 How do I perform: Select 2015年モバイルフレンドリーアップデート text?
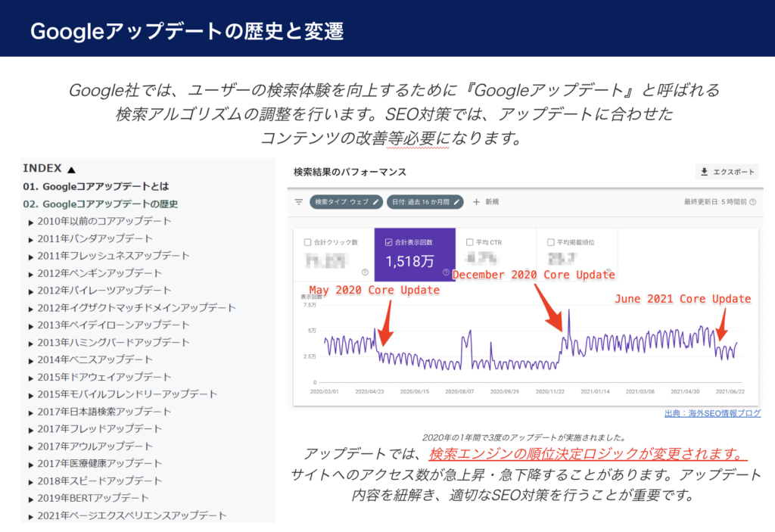tap(127, 394)
